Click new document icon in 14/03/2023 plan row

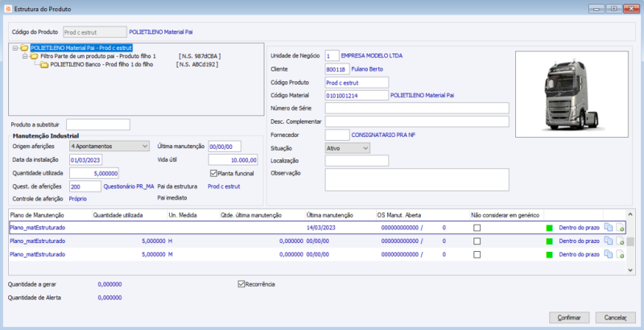[620, 228]
